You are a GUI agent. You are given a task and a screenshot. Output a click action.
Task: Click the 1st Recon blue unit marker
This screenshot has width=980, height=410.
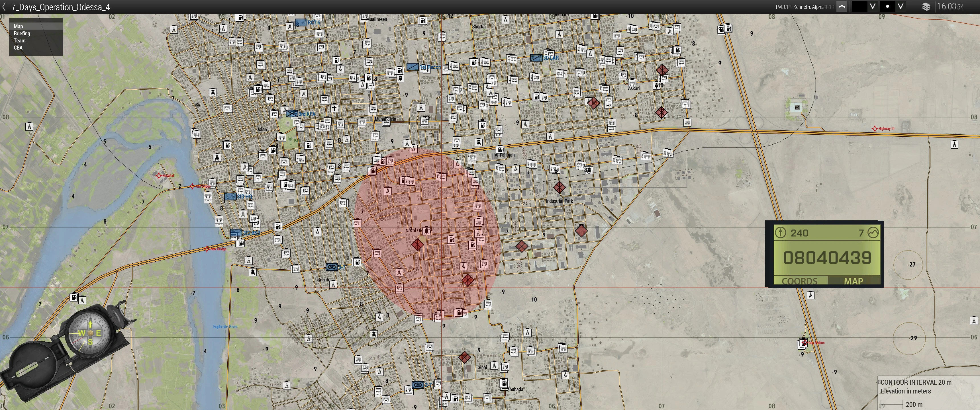point(413,67)
